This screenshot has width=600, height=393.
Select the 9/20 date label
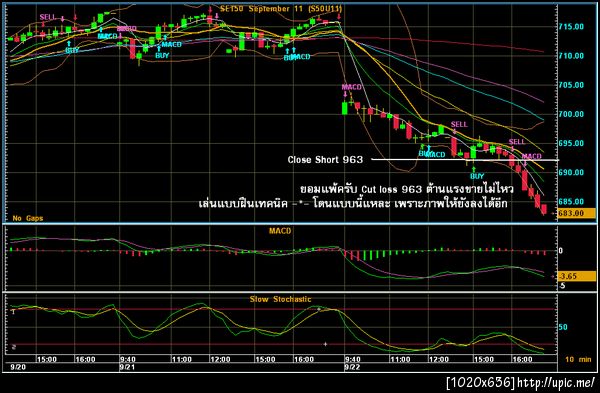(x=18, y=367)
